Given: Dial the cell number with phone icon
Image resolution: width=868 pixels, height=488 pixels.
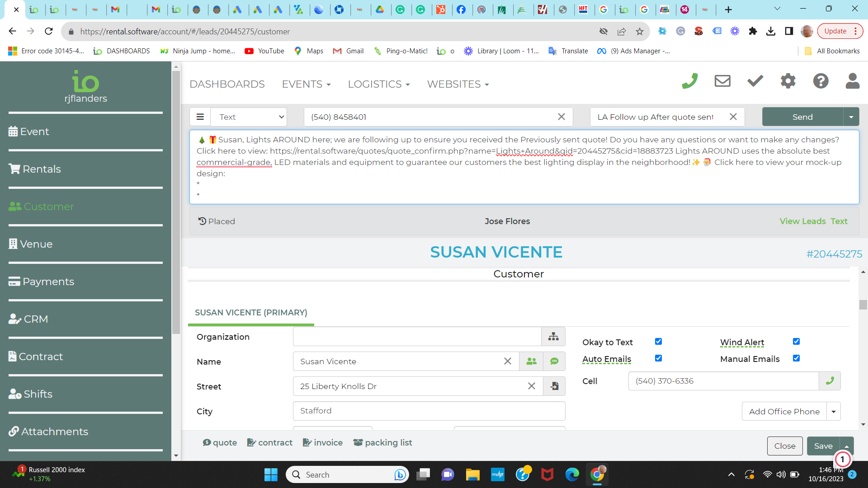Looking at the screenshot, I should [830, 381].
